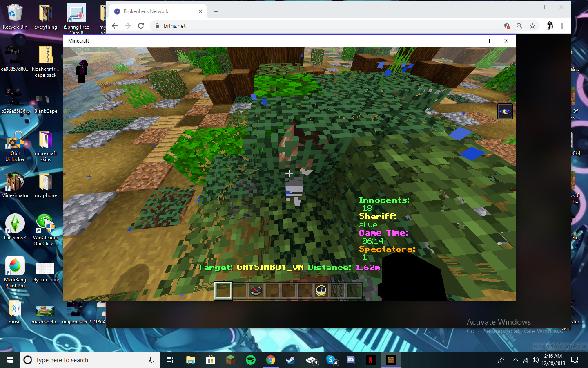
Task: Open the maxresdefa... image file
Action: [x=45, y=314]
